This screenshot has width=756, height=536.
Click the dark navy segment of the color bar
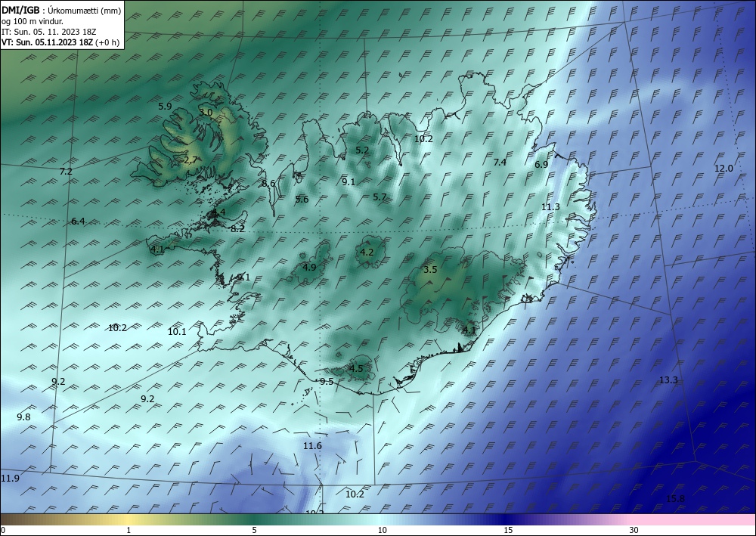(x=507, y=519)
